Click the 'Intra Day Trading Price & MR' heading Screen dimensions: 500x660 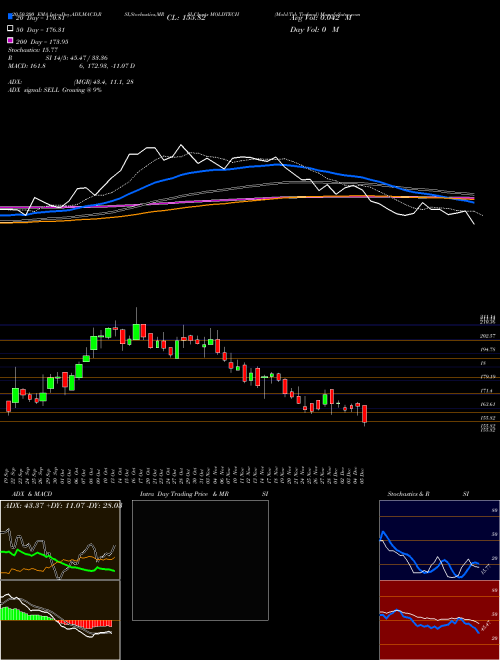186,494
